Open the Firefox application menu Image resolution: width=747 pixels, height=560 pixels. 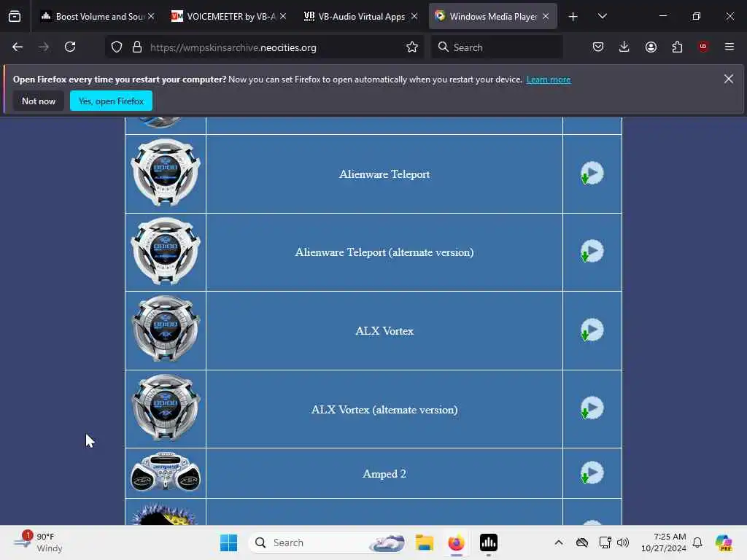pos(729,47)
